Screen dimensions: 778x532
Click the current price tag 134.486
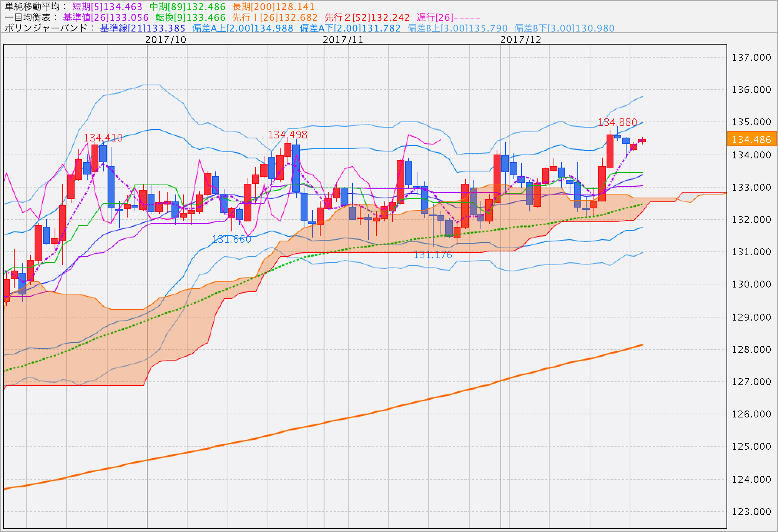coord(752,139)
